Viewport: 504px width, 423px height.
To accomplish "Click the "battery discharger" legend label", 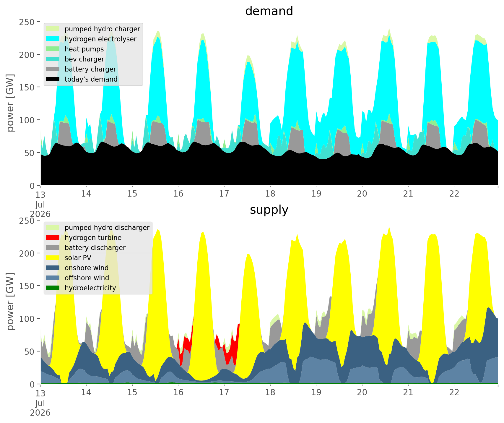I will (95, 248).
